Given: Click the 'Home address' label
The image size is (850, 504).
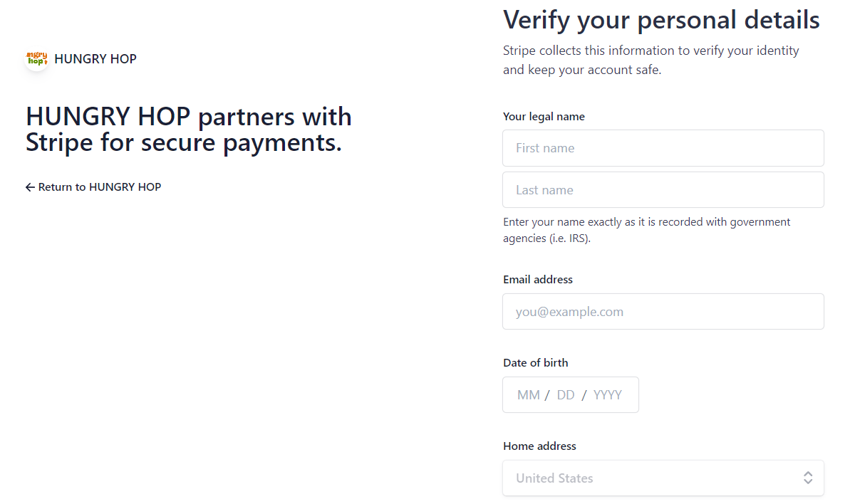Looking at the screenshot, I should pyautogui.click(x=539, y=446).
